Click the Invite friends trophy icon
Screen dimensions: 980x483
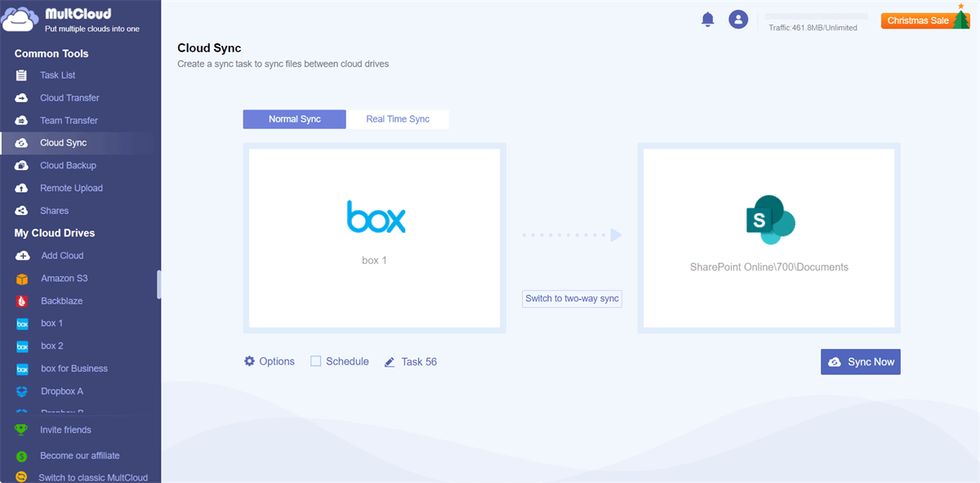click(x=22, y=430)
